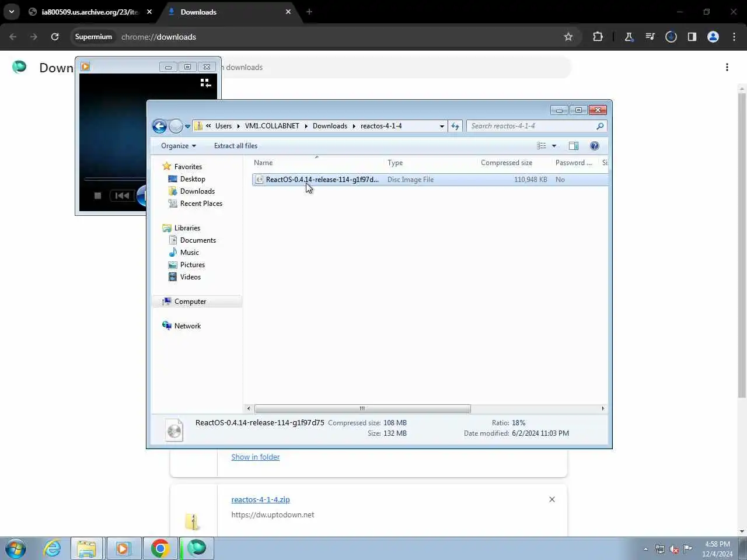Sort by Password column header
747x560 pixels.
575,163
